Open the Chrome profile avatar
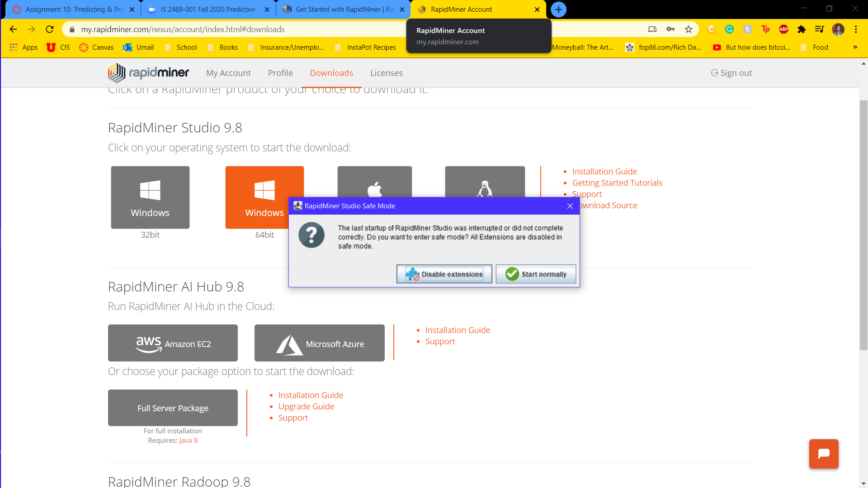868x488 pixels. [x=838, y=29]
